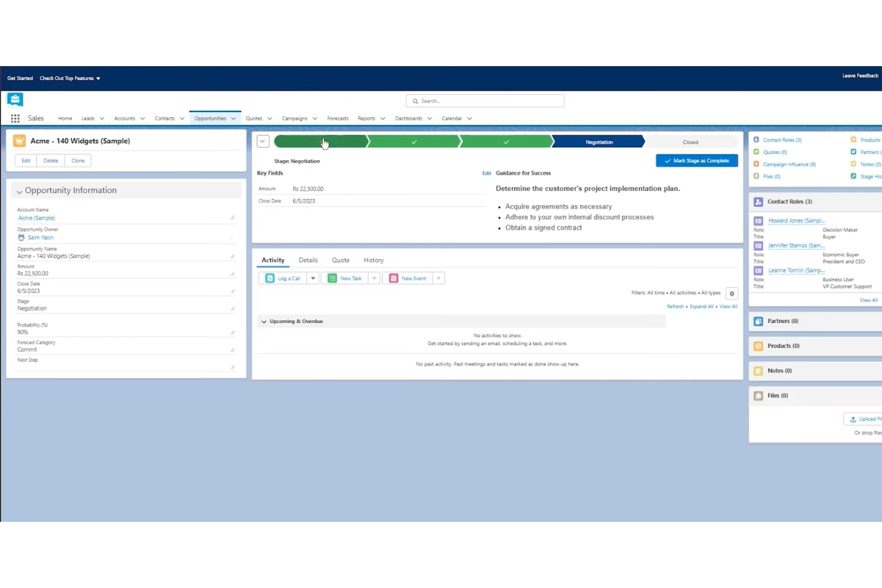This screenshot has width=882, height=588.
Task: Collapse the sales path chevron button
Action: click(263, 141)
